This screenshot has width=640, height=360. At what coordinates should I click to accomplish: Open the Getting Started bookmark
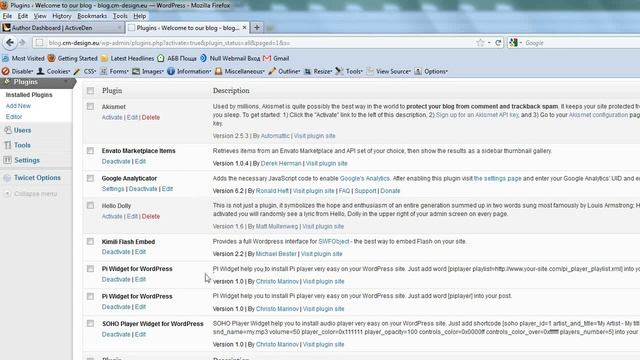point(73,58)
